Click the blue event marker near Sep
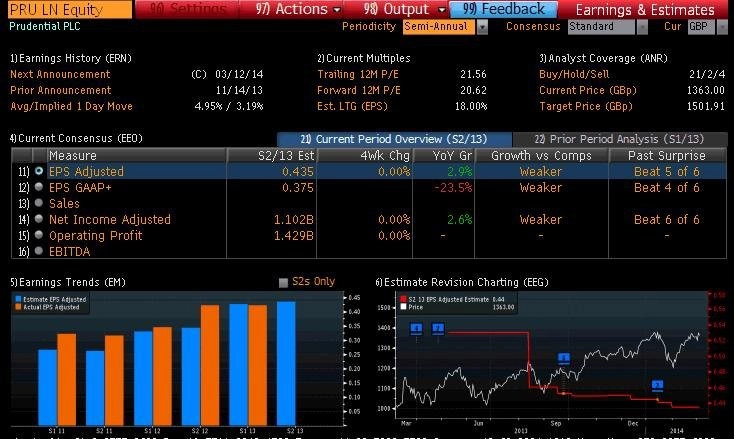 pyautogui.click(x=564, y=359)
